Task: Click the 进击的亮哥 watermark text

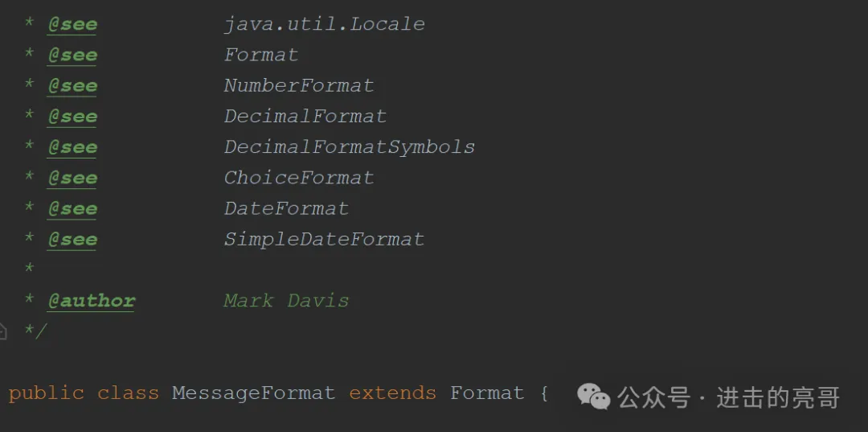Action: (x=778, y=397)
